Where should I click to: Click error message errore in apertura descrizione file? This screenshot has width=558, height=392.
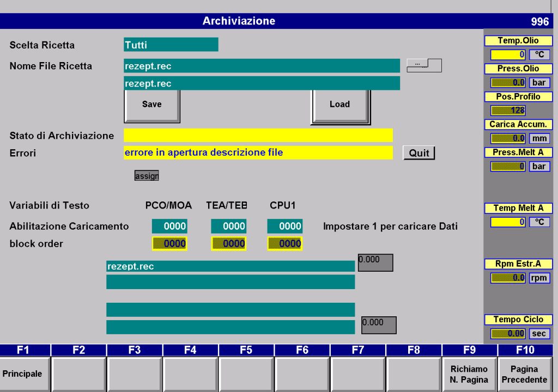point(258,152)
